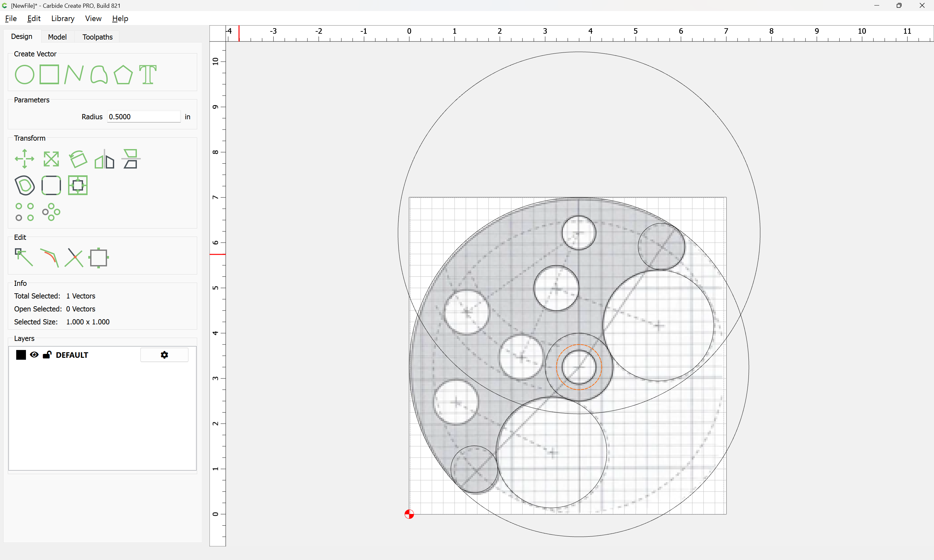The image size is (934, 560).
Task: Select the Regular Polygon tool
Action: click(x=124, y=74)
